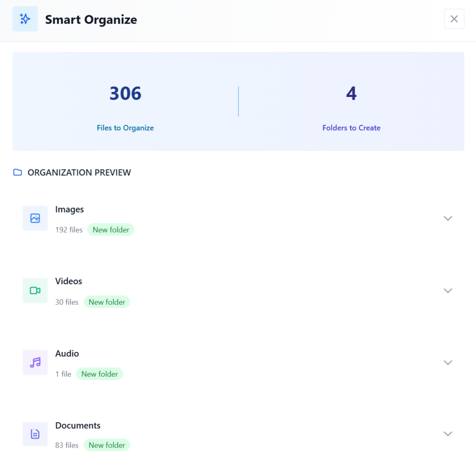Expand the Videos folder chevron
Image resolution: width=476 pixels, height=469 pixels.
point(448,291)
